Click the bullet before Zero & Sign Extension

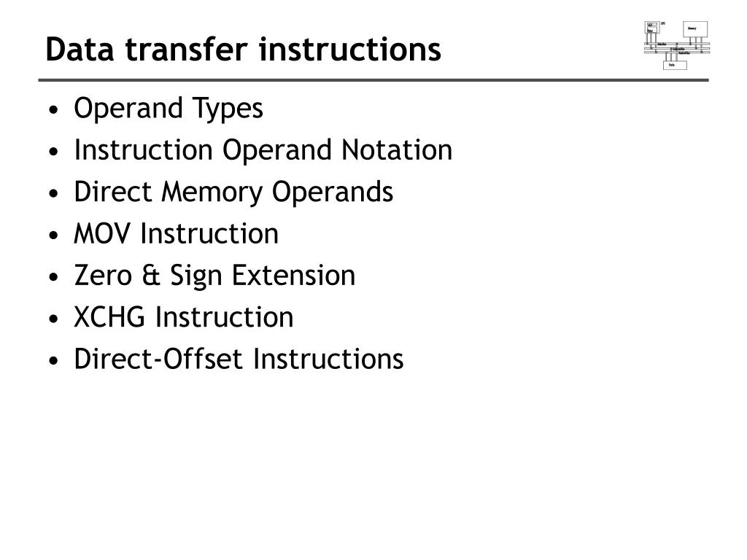tap(53, 277)
